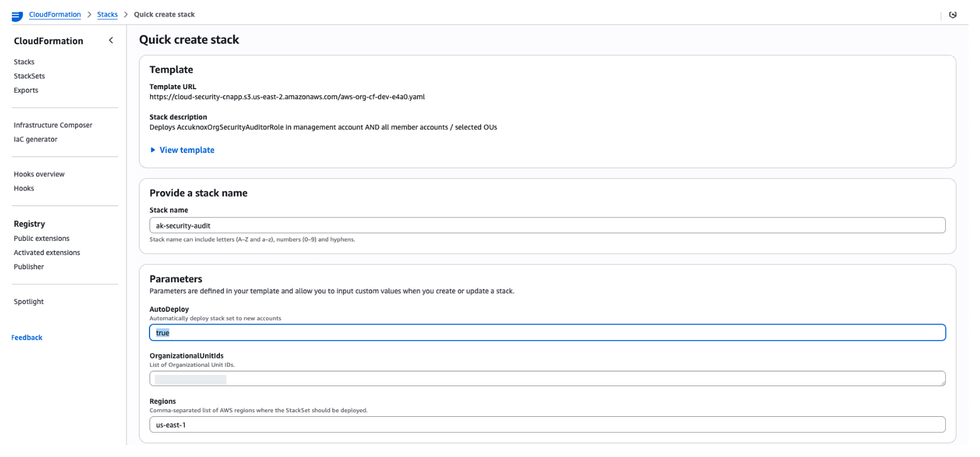Open Infrastructure Composer from sidebar
Image resolution: width=980 pixels, height=457 pixels.
[53, 125]
